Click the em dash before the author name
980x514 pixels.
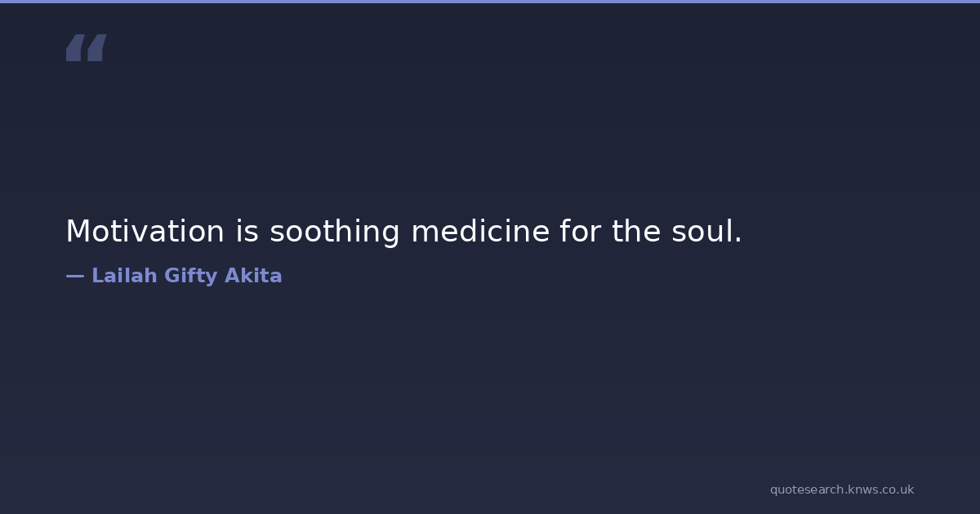tap(74, 276)
